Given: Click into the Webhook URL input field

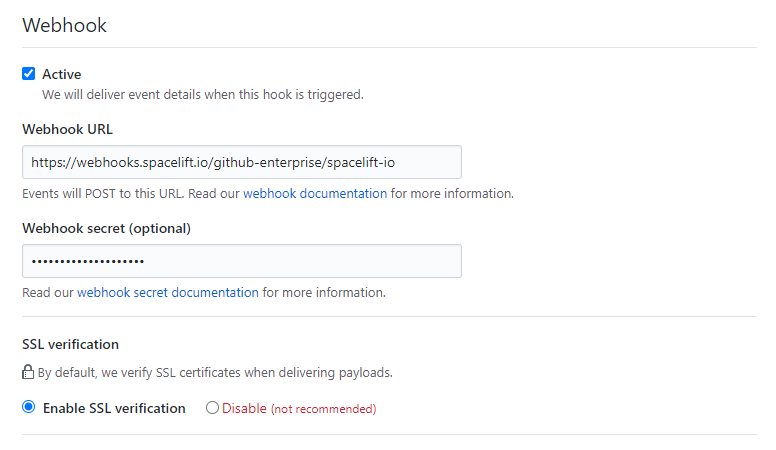Looking at the screenshot, I should (241, 162).
